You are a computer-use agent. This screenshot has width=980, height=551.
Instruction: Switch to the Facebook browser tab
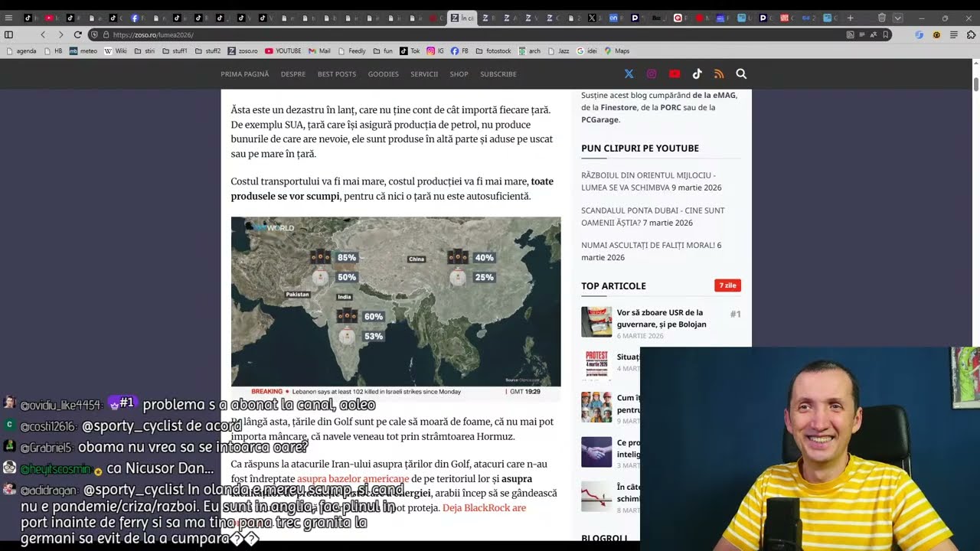[138, 18]
